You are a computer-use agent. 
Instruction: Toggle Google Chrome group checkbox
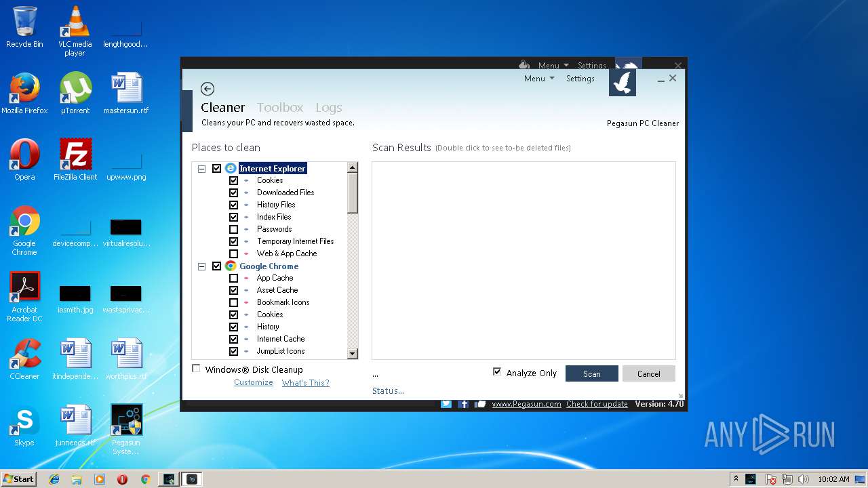(217, 266)
